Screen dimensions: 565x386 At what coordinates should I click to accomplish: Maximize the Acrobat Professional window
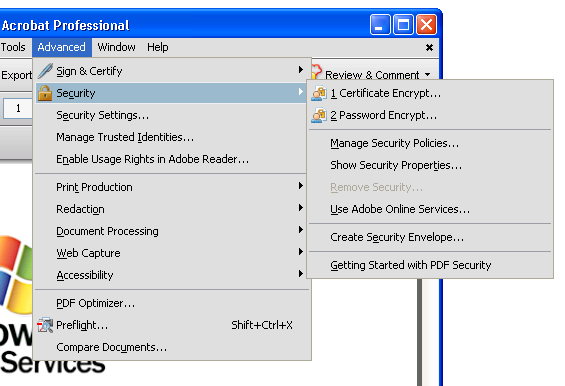(403, 25)
